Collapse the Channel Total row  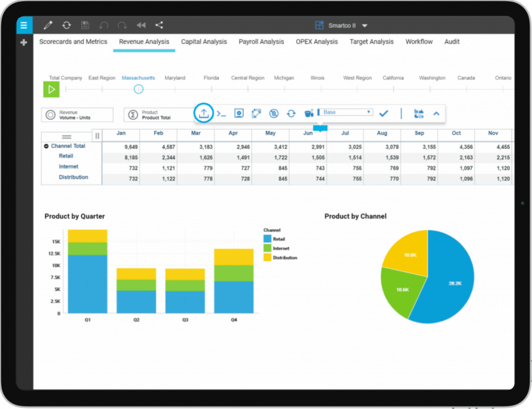point(46,146)
